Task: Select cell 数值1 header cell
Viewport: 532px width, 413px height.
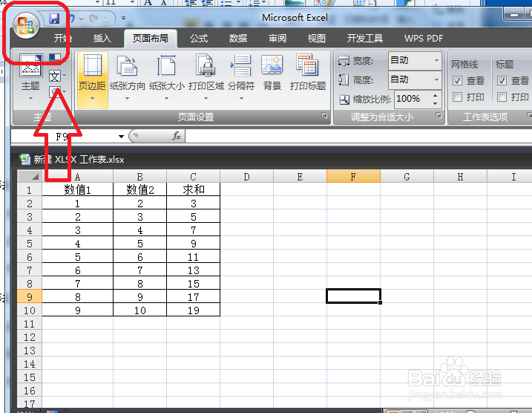Action: click(x=77, y=189)
